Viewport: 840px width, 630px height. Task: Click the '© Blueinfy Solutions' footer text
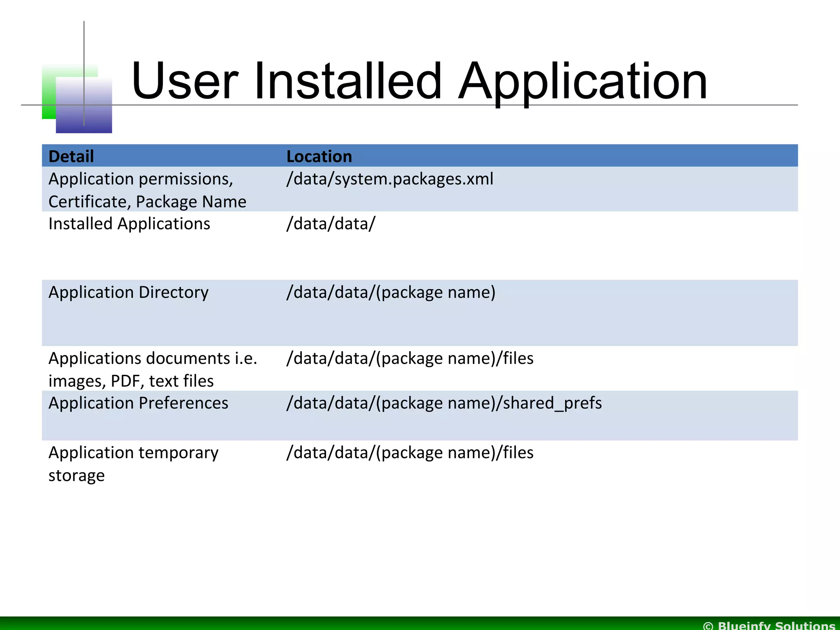point(769,625)
